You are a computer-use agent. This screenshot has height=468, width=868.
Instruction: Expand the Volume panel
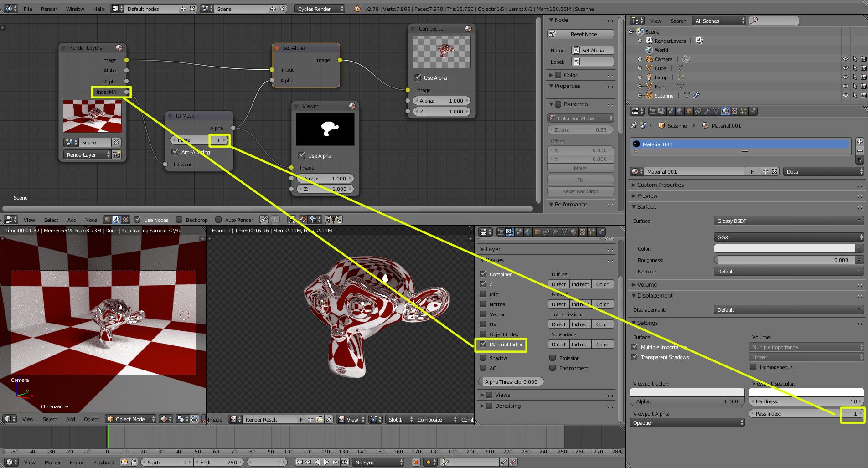point(647,284)
